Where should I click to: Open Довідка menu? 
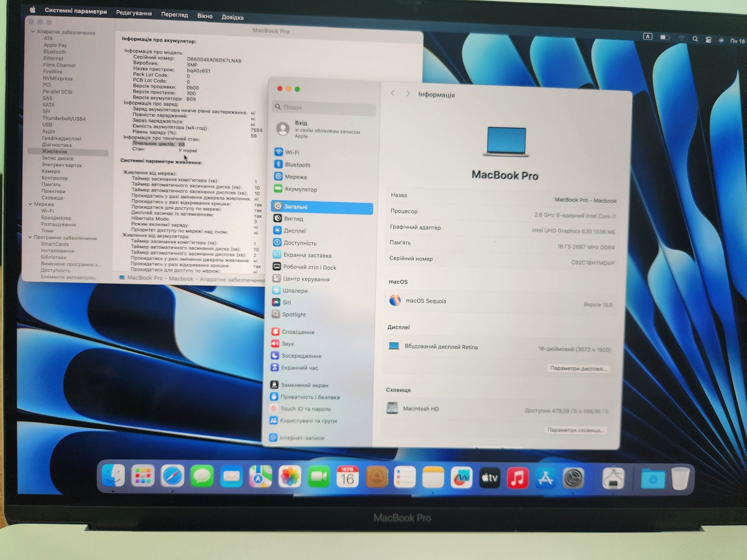232,17
